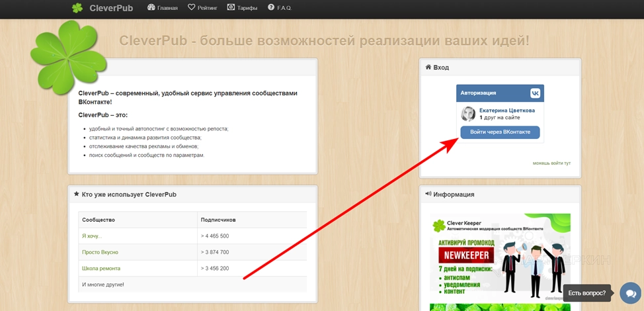Open the CleverPub brand link
Image resolution: width=644 pixels, height=311 pixels.
click(x=111, y=8)
